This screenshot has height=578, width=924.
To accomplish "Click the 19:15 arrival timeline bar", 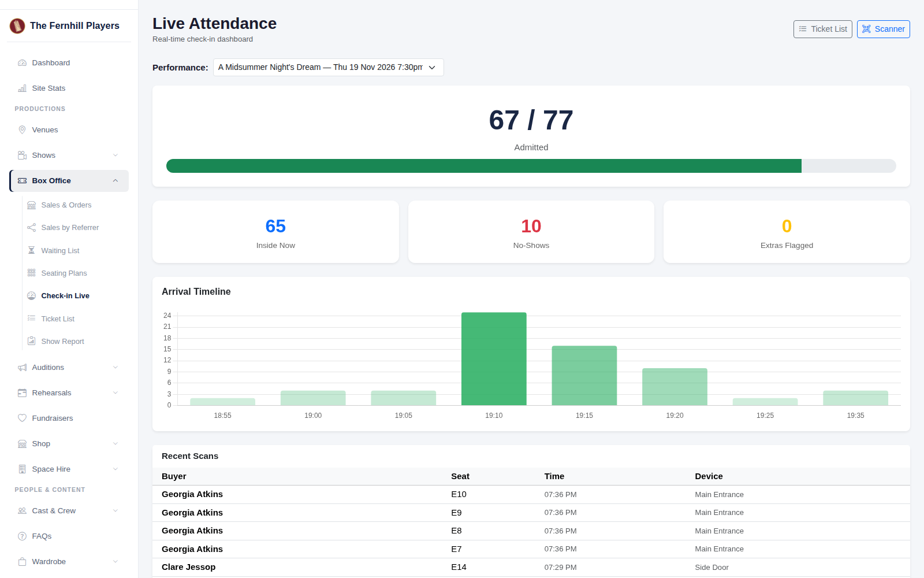I will click(x=584, y=376).
